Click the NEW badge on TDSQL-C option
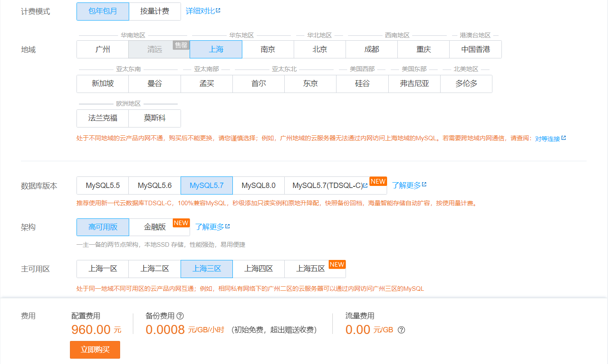 378,181
